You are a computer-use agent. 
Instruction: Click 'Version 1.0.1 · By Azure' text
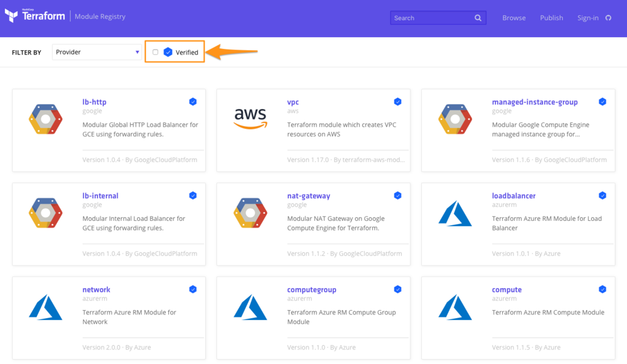[526, 254]
